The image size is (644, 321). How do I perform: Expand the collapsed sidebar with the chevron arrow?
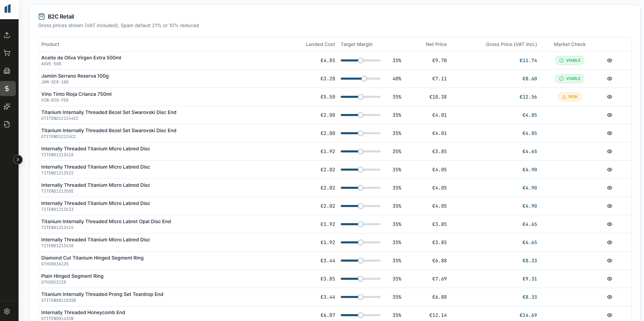pyautogui.click(x=18, y=160)
